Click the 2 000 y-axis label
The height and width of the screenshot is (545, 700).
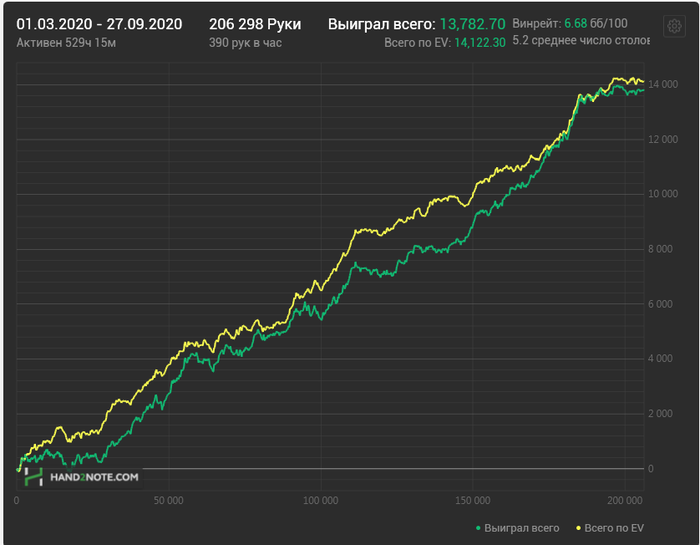pos(660,414)
